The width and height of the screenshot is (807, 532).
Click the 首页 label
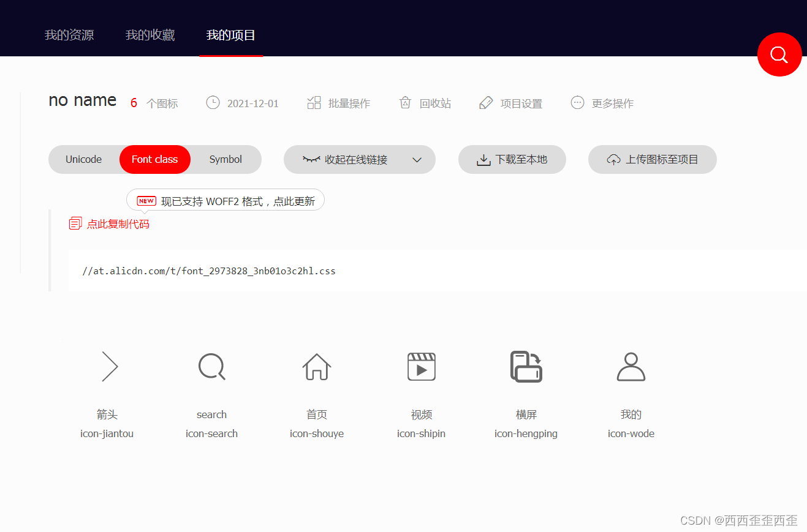click(x=317, y=414)
